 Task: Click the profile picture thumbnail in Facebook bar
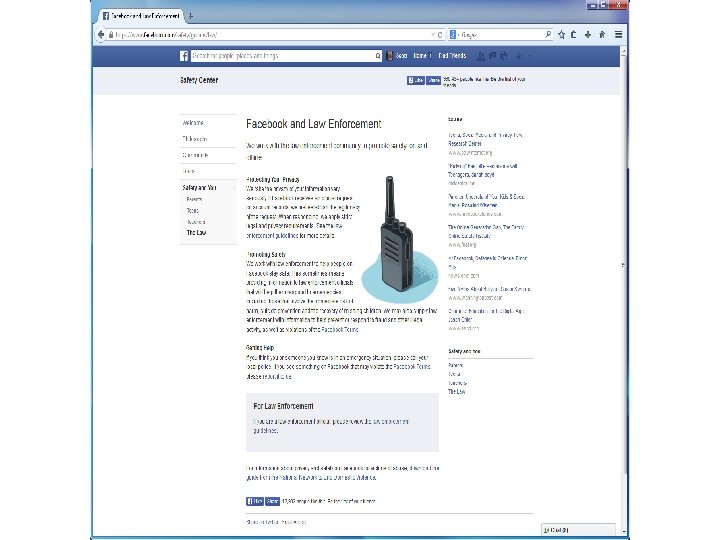[x=389, y=56]
